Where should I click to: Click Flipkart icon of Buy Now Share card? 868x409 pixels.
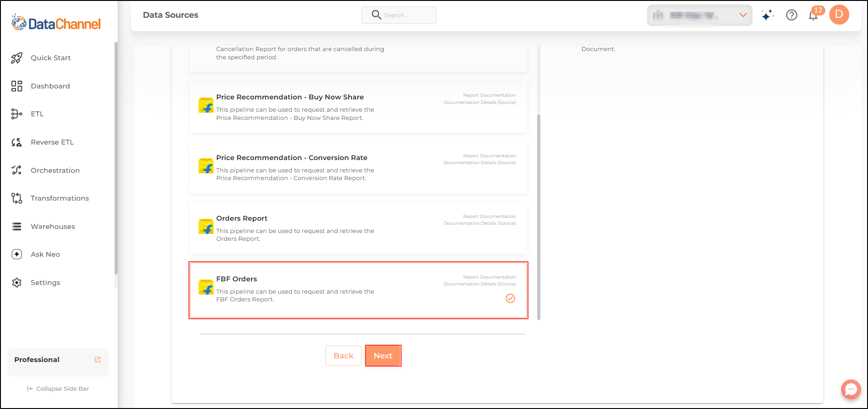click(206, 105)
